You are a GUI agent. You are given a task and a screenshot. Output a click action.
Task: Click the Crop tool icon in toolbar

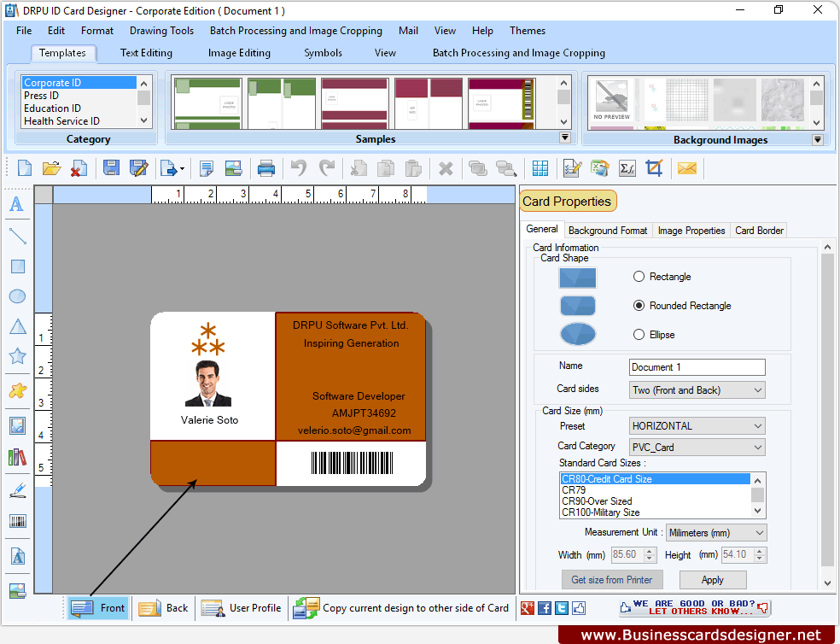tap(654, 168)
